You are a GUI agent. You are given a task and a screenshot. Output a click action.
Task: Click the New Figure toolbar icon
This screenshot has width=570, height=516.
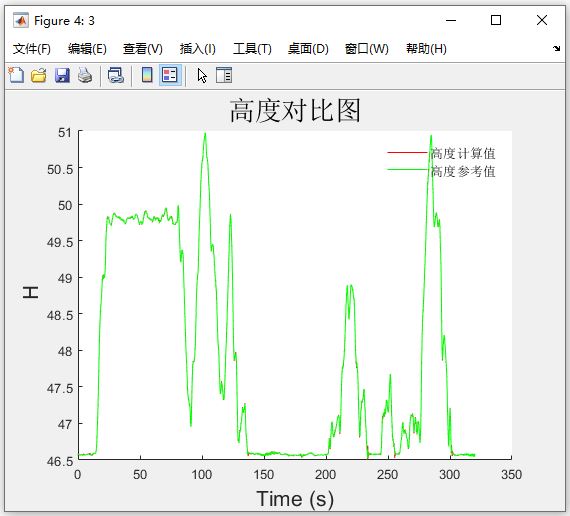(x=16, y=75)
